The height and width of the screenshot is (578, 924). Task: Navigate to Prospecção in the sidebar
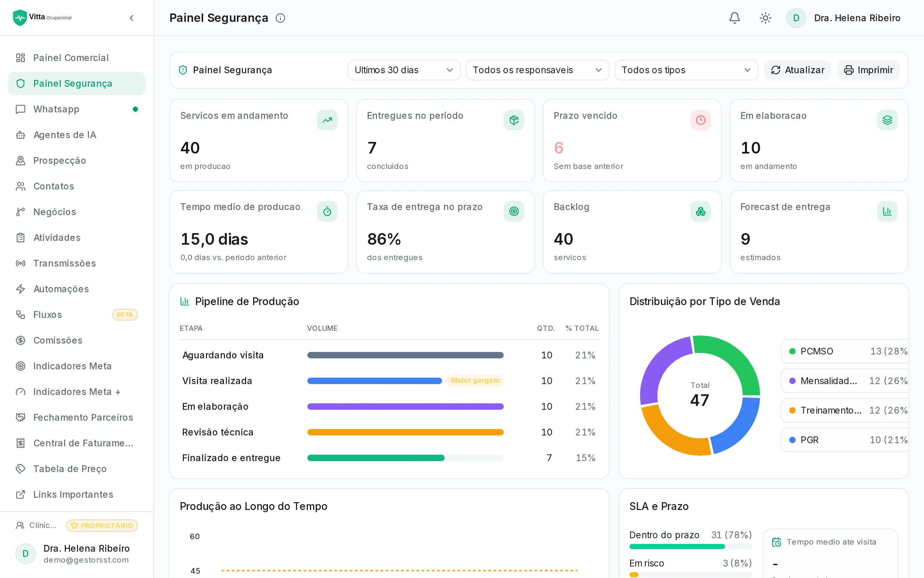(76, 161)
